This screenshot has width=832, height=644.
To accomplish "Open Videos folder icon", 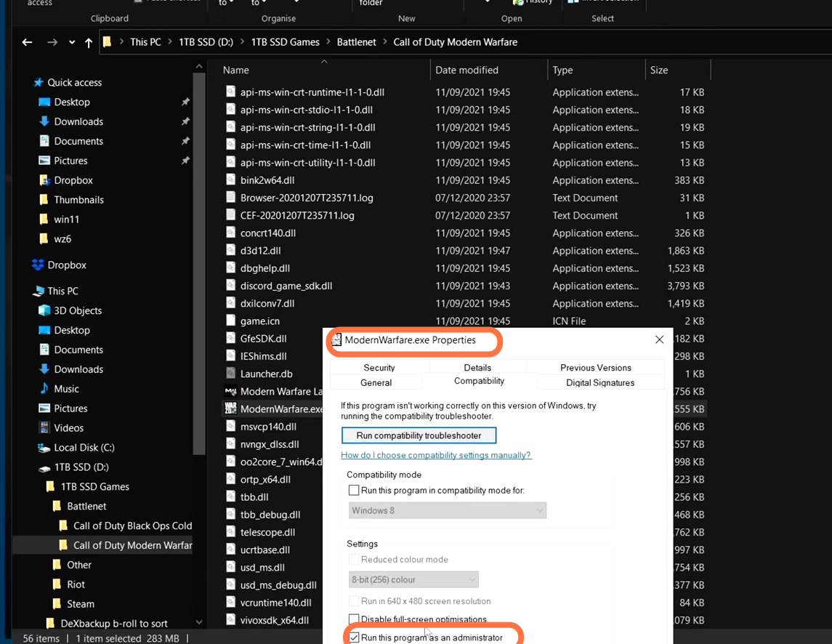I will coord(44,428).
